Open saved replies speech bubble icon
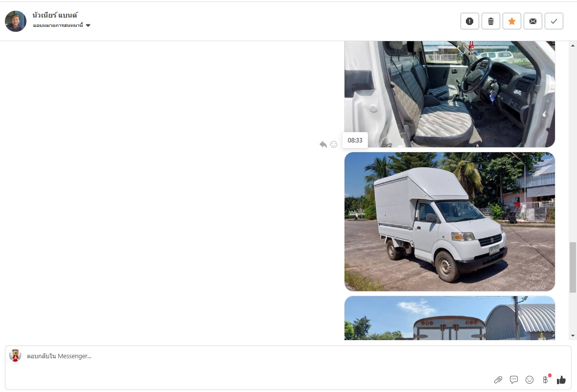The image size is (577, 392). point(514,380)
